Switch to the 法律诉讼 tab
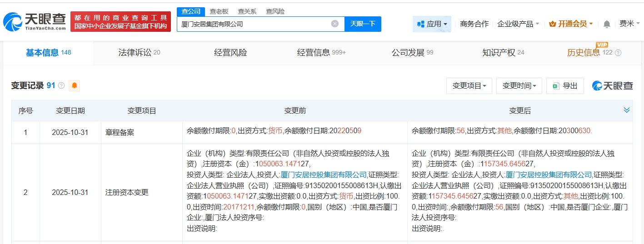The height and width of the screenshot is (244, 644). click(x=139, y=53)
